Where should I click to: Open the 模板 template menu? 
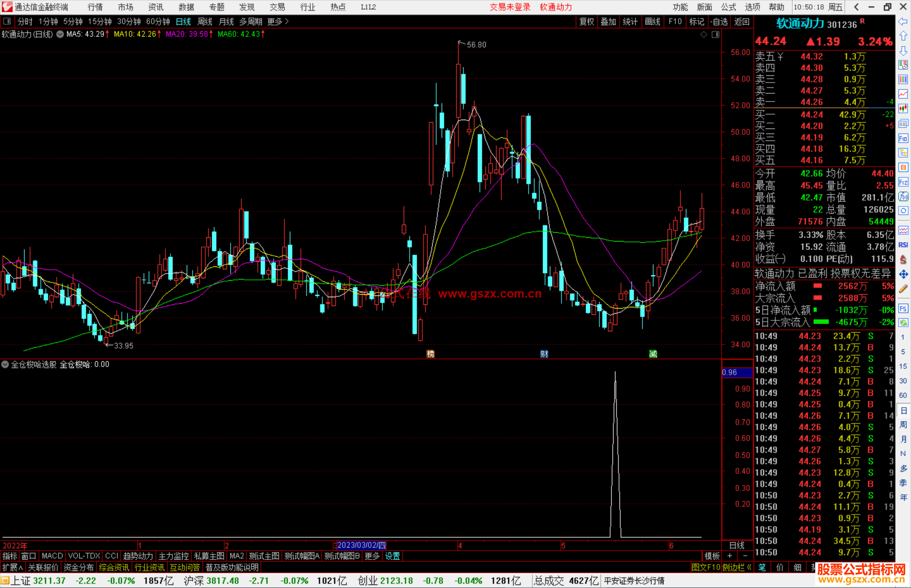tap(712, 556)
